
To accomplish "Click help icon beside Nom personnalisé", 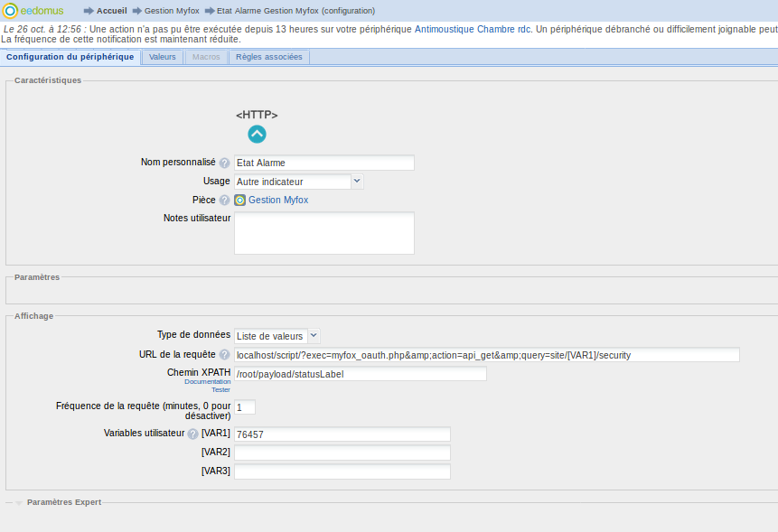I will point(224,163).
